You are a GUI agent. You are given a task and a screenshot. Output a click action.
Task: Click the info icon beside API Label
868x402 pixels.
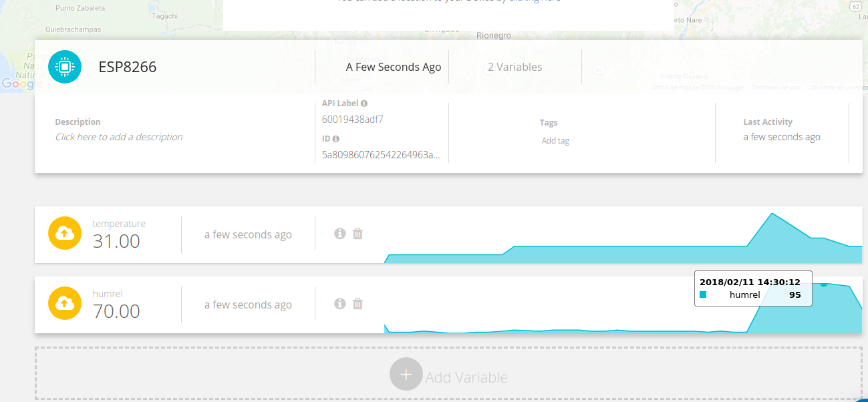[x=364, y=104]
